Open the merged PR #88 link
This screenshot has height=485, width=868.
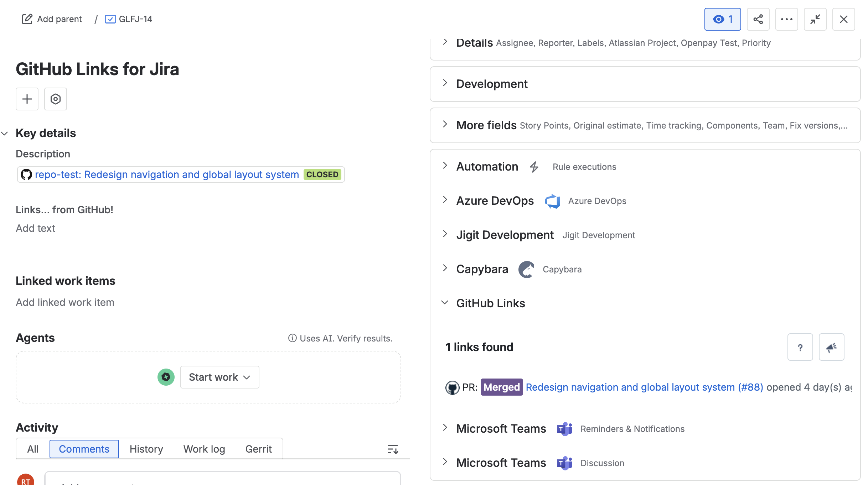point(644,387)
